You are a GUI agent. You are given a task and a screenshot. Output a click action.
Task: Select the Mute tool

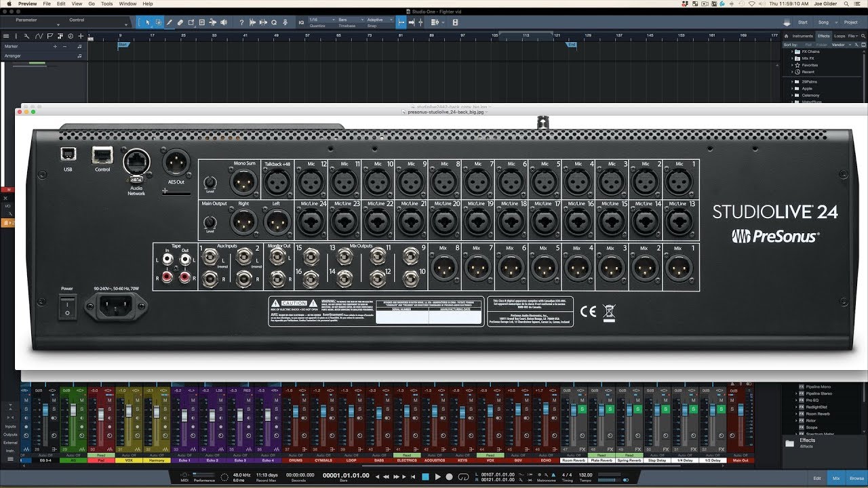tap(203, 22)
